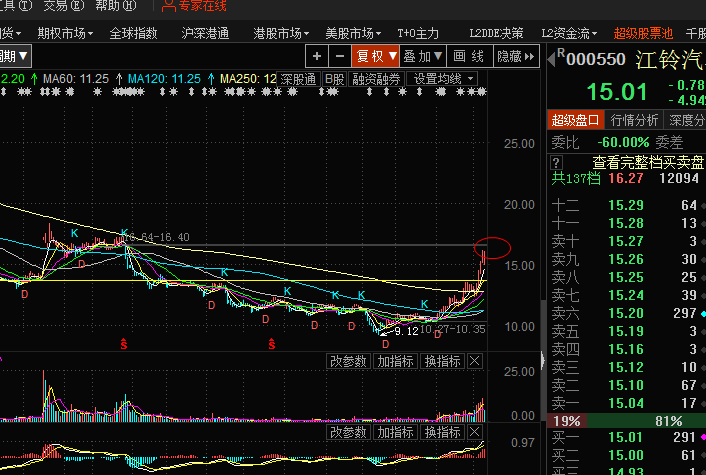The height and width of the screenshot is (475, 706).
Task: Click 查看完整档买卖盘 link
Action: pyautogui.click(x=647, y=162)
